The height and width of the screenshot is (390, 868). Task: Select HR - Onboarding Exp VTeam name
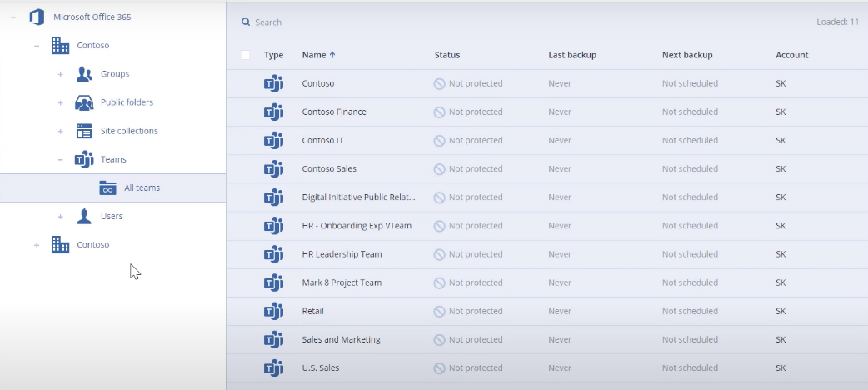point(357,226)
